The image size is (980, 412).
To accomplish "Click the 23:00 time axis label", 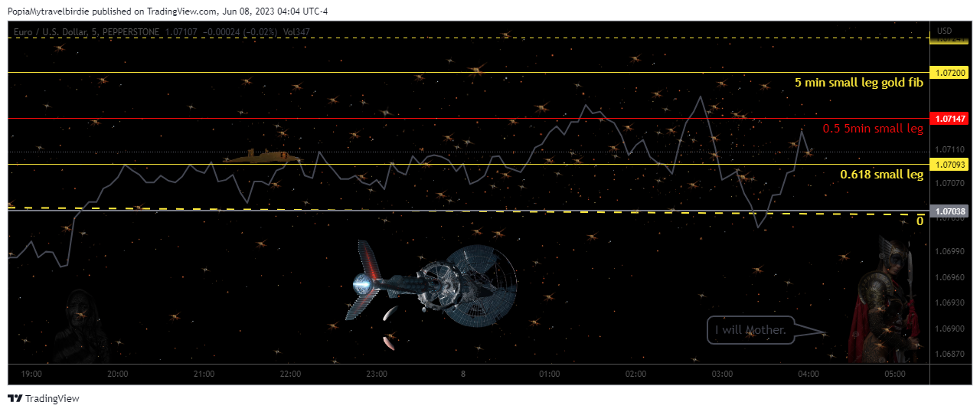I will click(377, 374).
